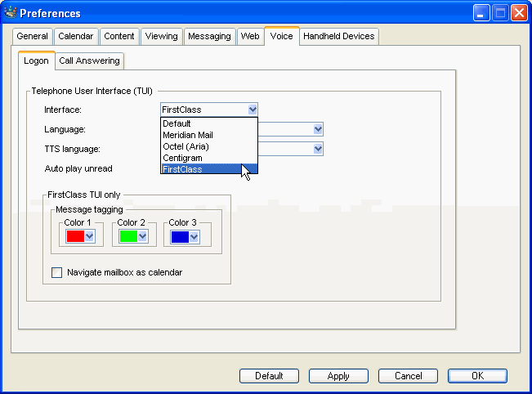Screen dimensions: 532x394
Task: Click the Default button at bottom
Action: pos(269,376)
